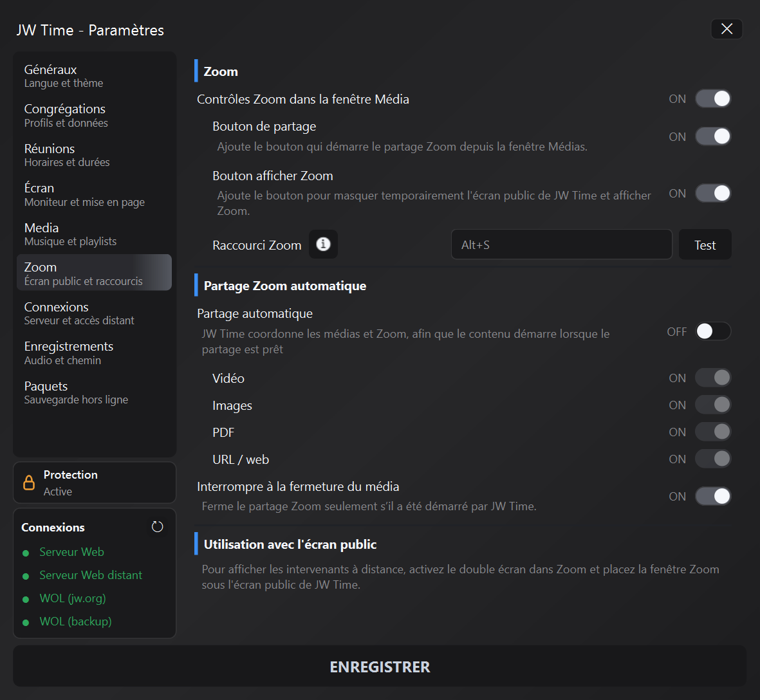The width and height of the screenshot is (760, 700).
Task: Open the Généraux settings section
Action: pos(94,76)
